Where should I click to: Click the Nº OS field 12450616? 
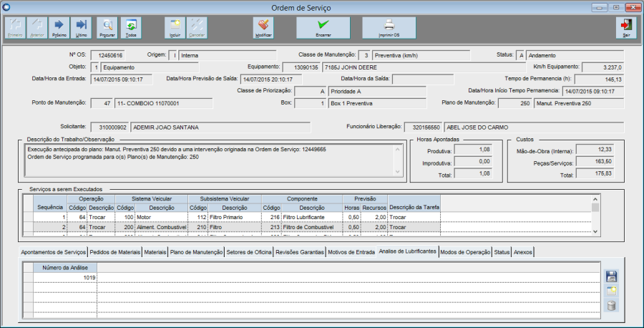107,55
